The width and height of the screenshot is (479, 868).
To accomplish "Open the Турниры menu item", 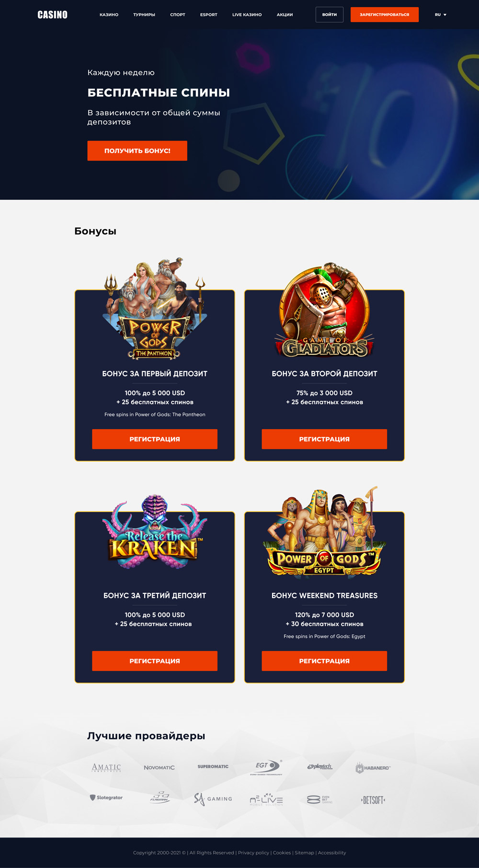I will 144,15.
